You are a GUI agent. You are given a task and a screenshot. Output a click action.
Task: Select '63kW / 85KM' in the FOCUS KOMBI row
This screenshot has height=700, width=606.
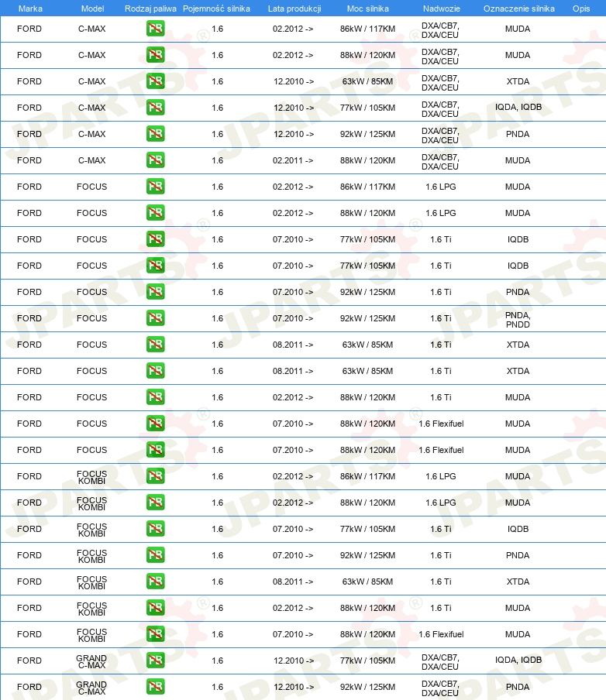click(x=368, y=582)
